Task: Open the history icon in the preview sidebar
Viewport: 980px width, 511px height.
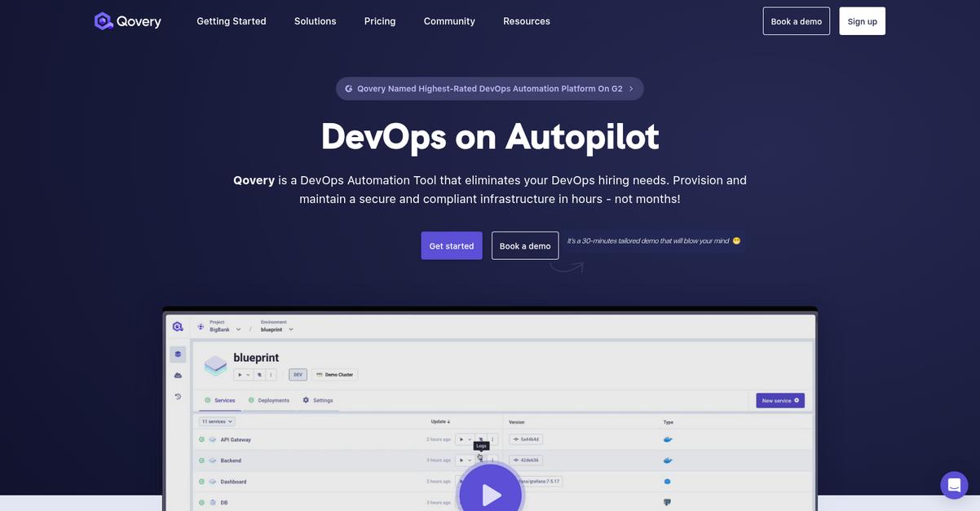Action: tap(178, 397)
